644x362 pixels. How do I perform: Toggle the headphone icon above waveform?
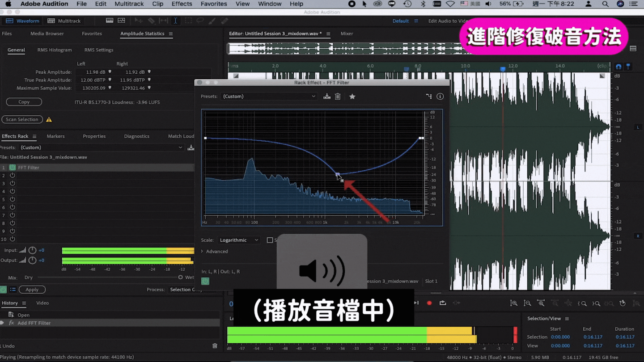618,67
